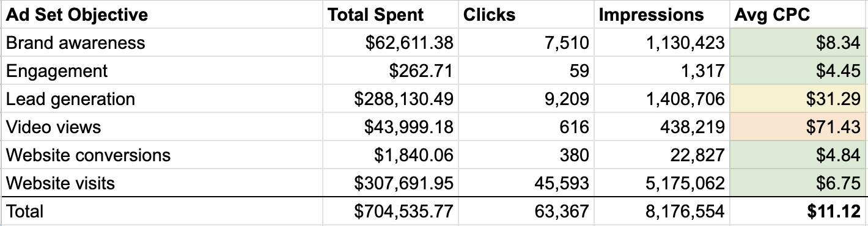The width and height of the screenshot is (868, 226).
Task: Select the bold $11.12 total CPC cell
Action: (x=798, y=211)
